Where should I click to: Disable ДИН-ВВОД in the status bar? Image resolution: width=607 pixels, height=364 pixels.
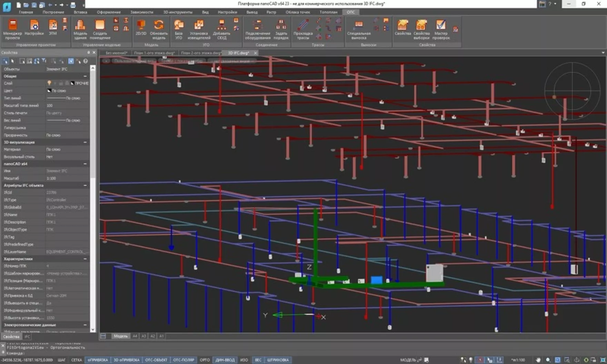tap(225, 360)
